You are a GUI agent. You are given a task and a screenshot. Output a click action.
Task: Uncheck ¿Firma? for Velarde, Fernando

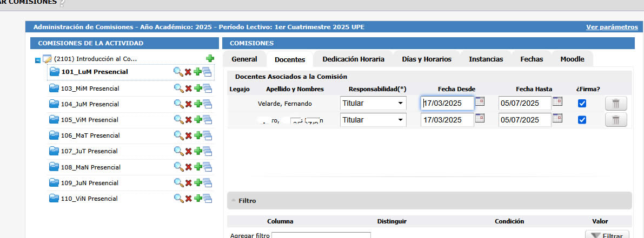pos(582,104)
